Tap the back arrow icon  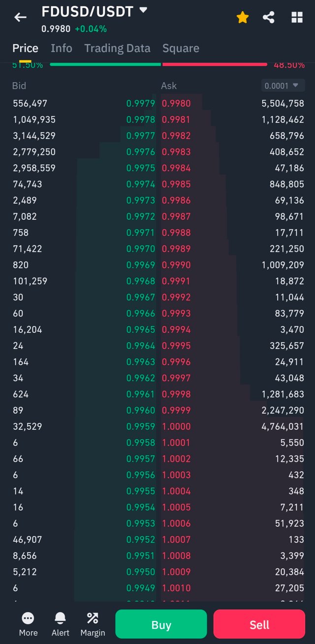point(20,18)
